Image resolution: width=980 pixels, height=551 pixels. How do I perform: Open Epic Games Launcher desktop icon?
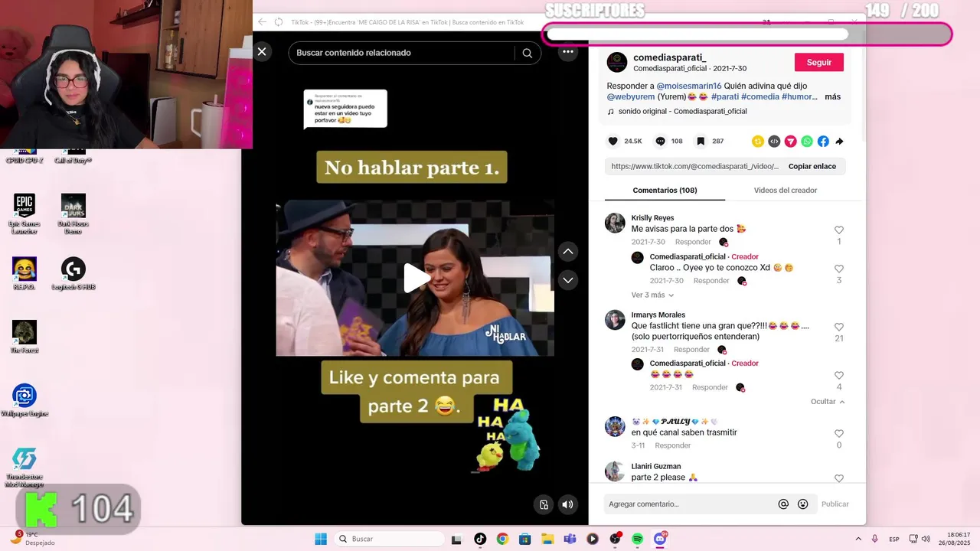[x=24, y=214]
